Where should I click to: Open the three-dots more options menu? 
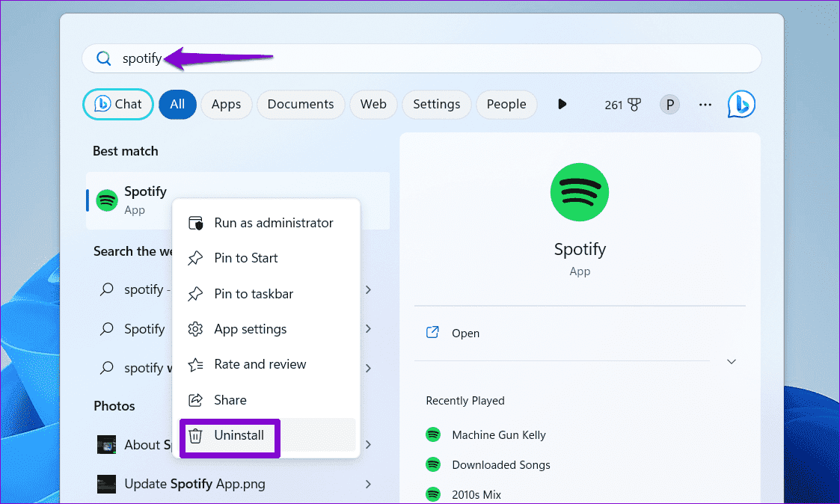point(705,105)
